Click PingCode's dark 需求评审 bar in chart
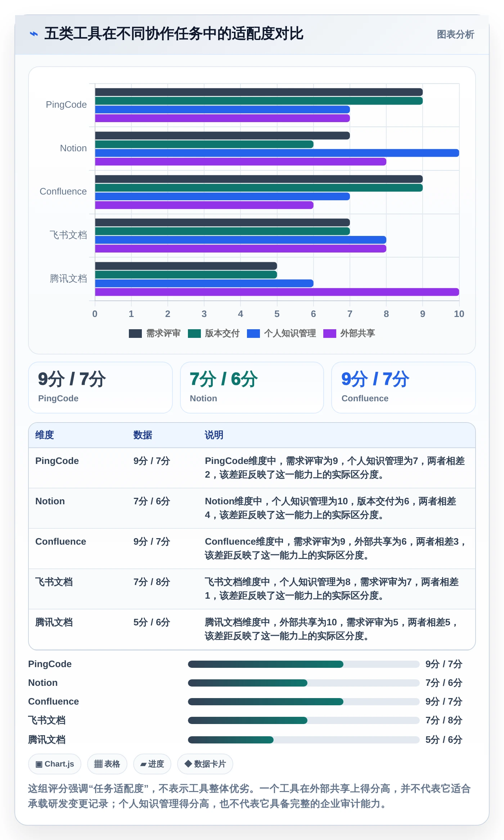The width and height of the screenshot is (504, 840). [258, 92]
